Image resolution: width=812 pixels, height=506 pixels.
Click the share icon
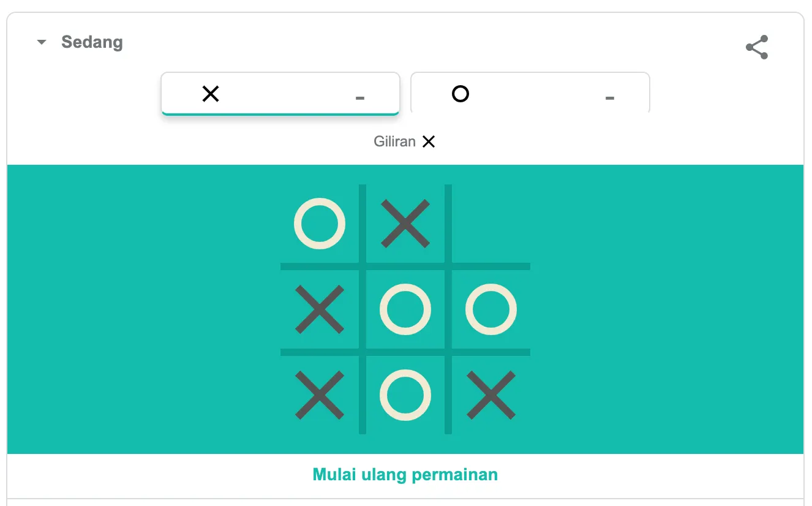[757, 48]
